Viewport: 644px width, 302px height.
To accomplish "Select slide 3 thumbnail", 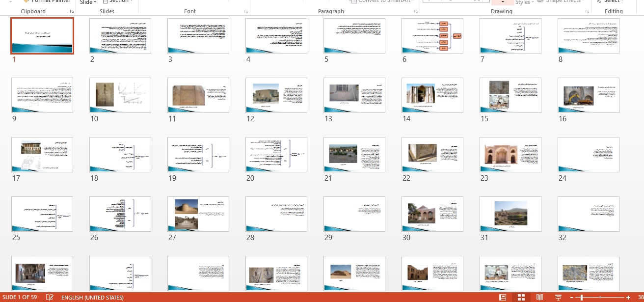I will [198, 36].
